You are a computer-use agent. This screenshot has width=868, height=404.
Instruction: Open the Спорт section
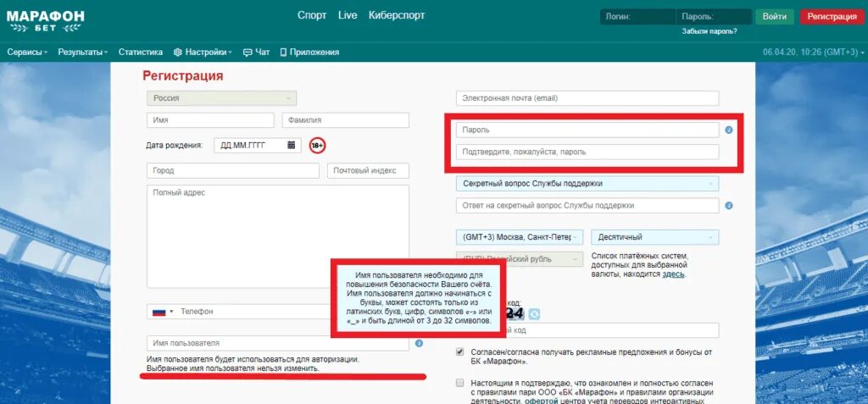(x=312, y=15)
